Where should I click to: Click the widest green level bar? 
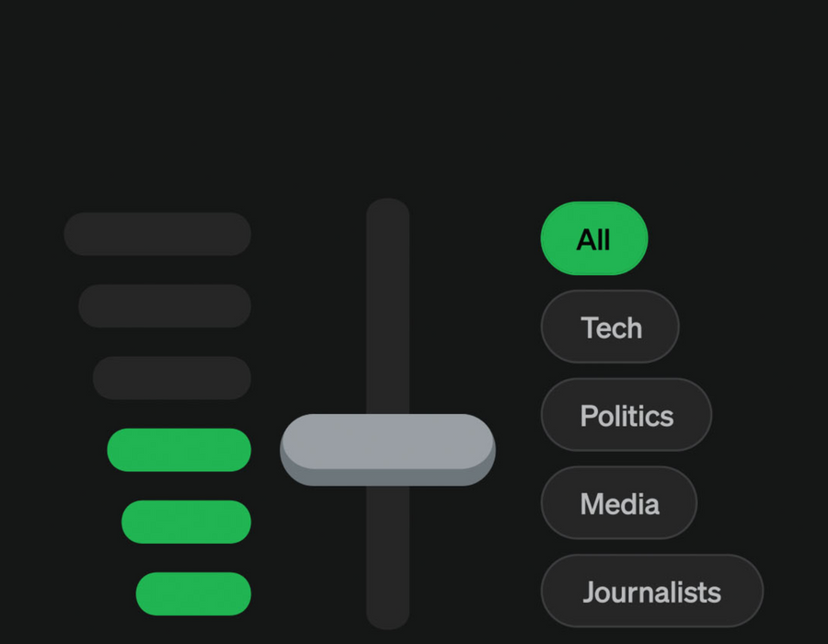coord(179,450)
